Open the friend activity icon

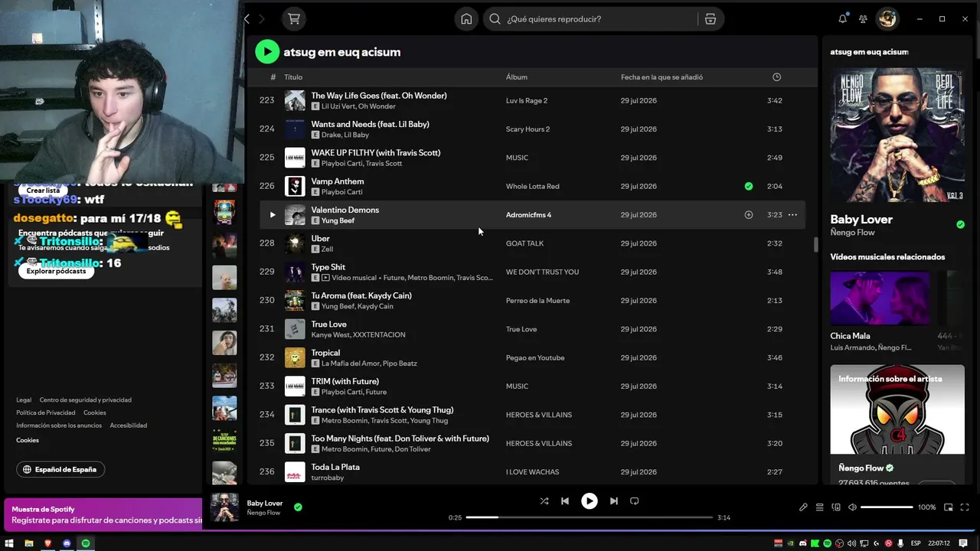click(x=863, y=19)
